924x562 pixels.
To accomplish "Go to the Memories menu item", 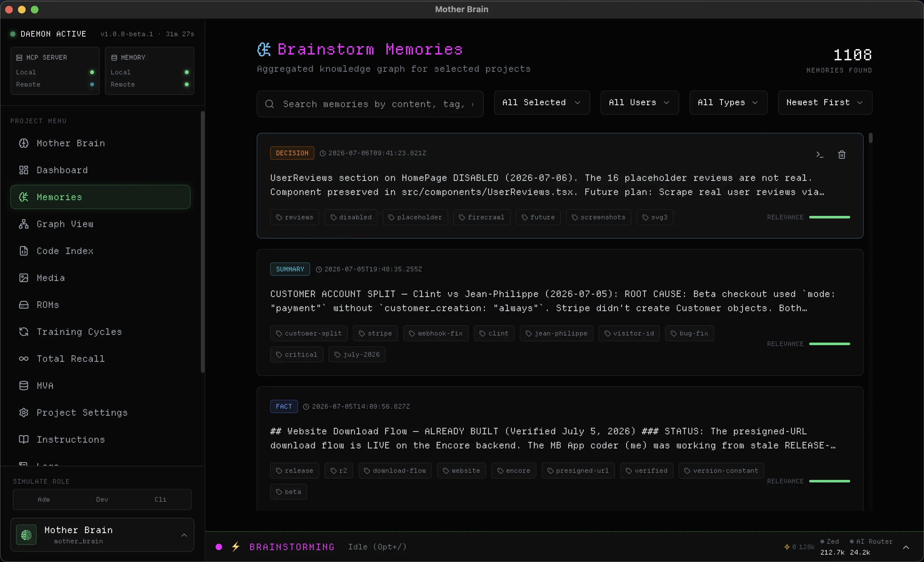I will pyautogui.click(x=100, y=197).
